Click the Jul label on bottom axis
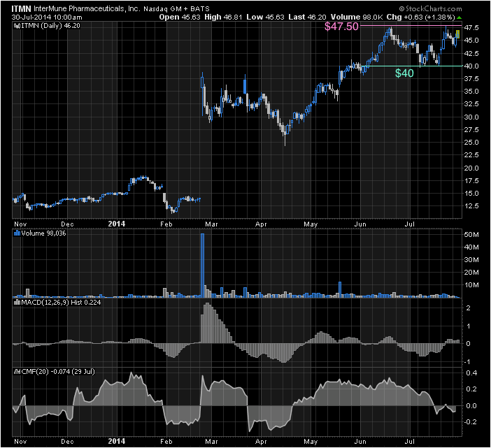Screen dimensions: 491x448 pos(410,442)
